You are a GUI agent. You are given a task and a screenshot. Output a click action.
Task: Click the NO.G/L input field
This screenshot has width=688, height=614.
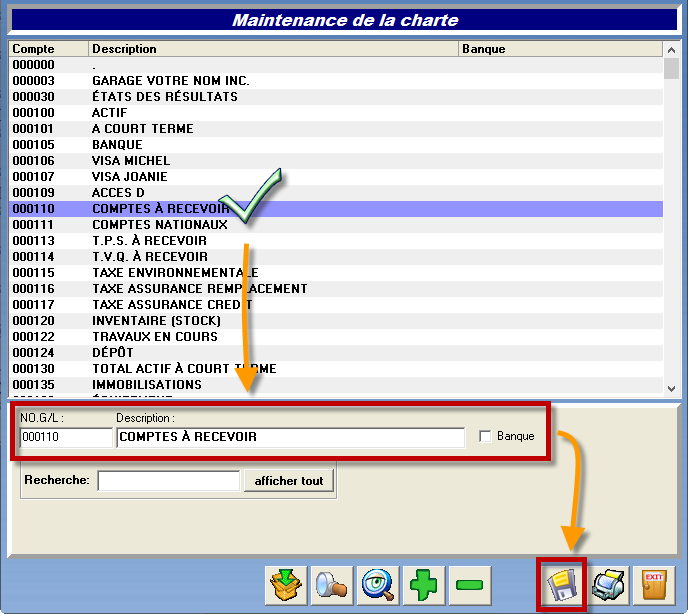click(x=66, y=437)
